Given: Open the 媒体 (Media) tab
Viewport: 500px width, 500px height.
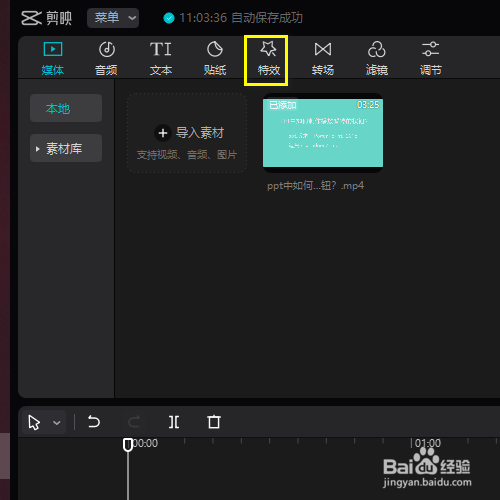Looking at the screenshot, I should click(53, 58).
